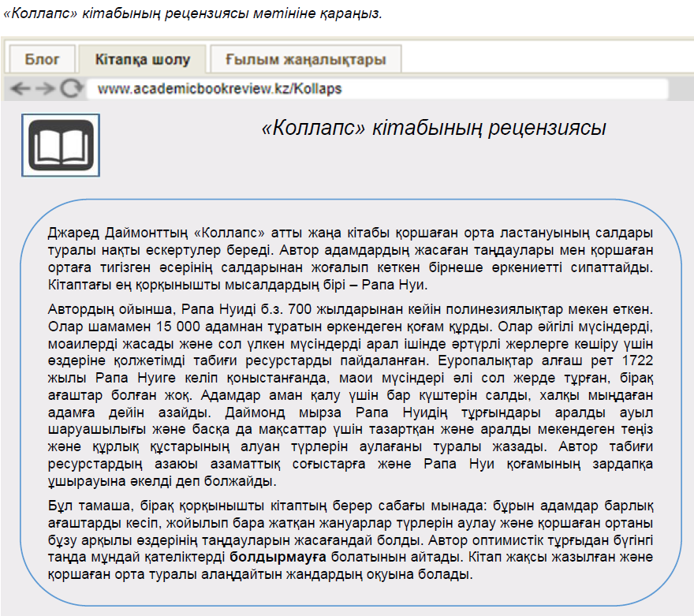This screenshot has height=616, width=694.
Task: Click the «Коллапс» кітабының рецензиясы heading
Action: coord(433,128)
